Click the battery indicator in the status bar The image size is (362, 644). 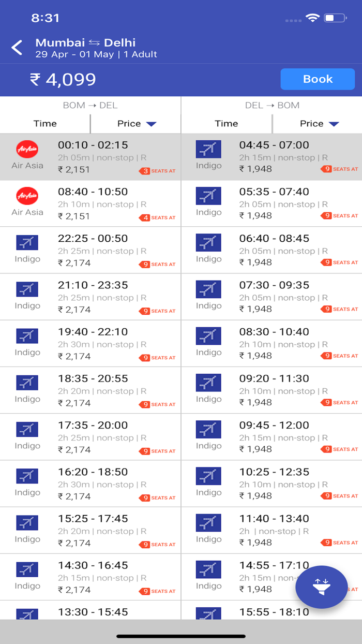(334, 17)
